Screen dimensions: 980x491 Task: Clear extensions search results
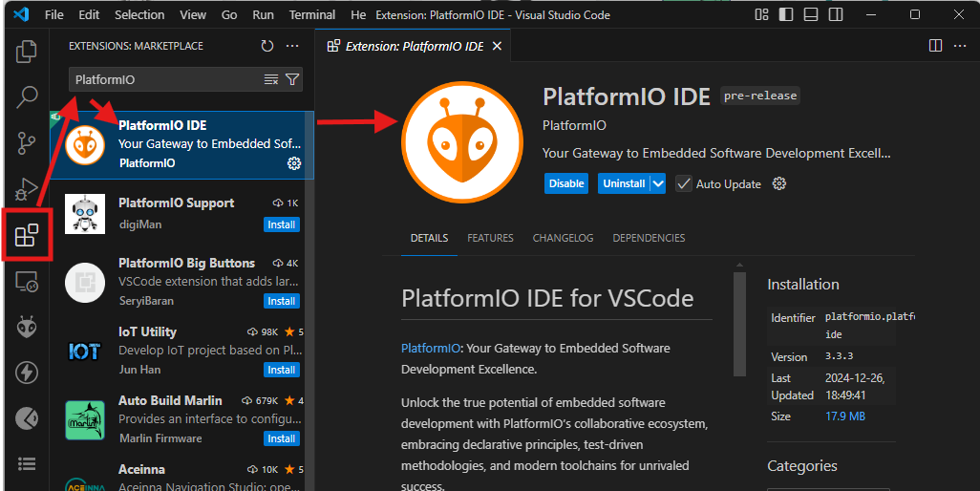[x=270, y=79]
